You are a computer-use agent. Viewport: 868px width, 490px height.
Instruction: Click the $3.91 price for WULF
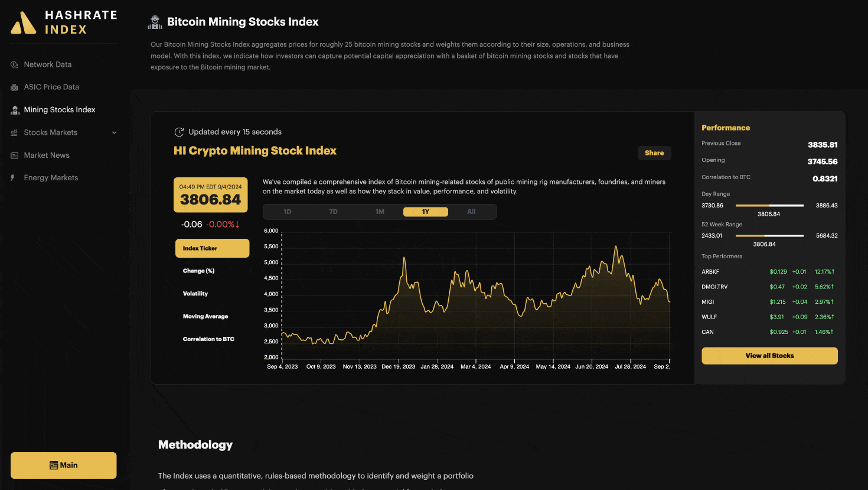point(777,317)
